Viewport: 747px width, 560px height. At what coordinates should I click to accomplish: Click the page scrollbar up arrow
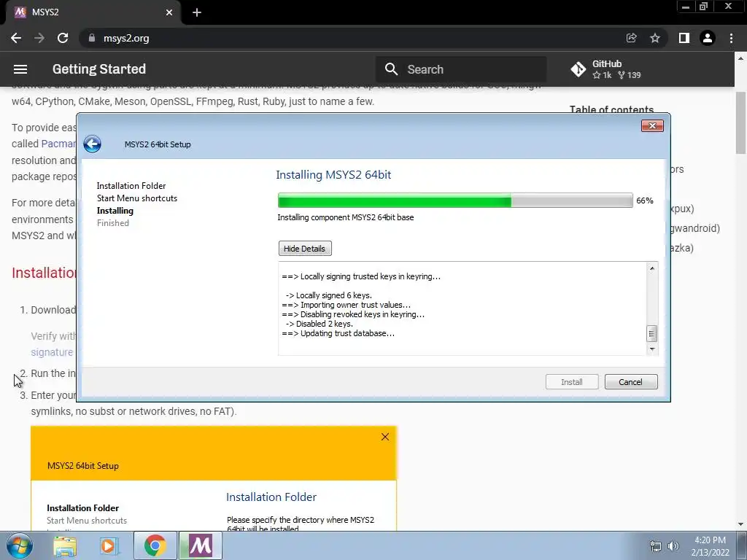(741, 58)
